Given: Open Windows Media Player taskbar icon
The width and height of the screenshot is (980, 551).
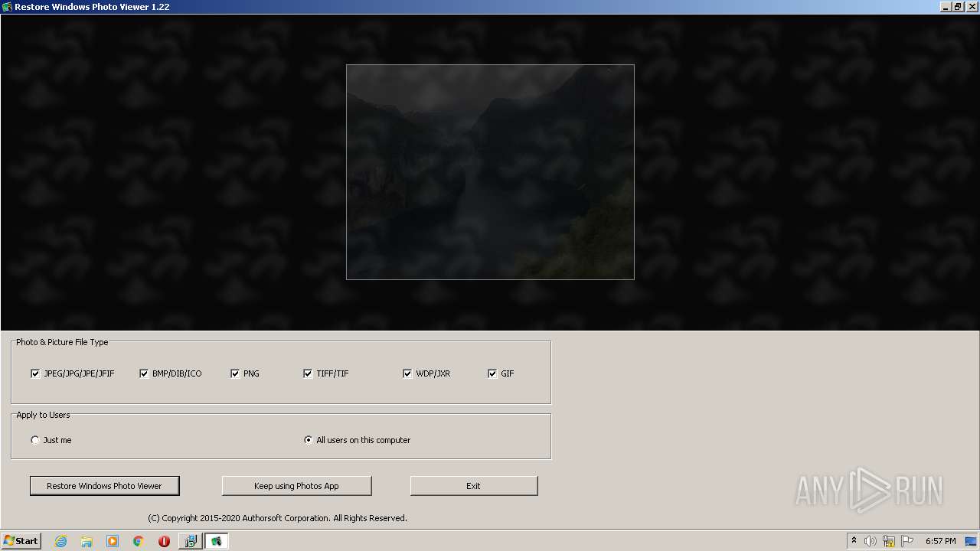Looking at the screenshot, I should [113, 541].
